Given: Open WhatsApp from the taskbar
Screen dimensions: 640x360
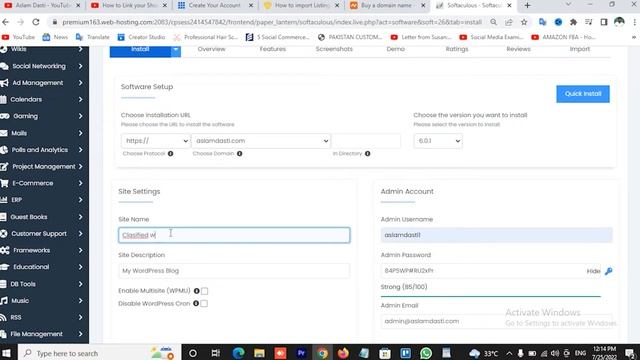Looking at the screenshot, I should pos(426,353).
